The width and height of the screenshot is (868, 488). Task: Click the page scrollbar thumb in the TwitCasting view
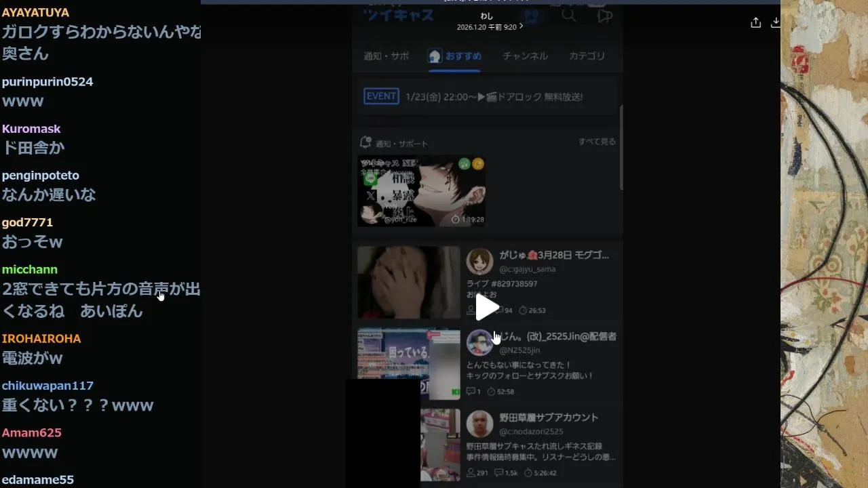[620, 147]
